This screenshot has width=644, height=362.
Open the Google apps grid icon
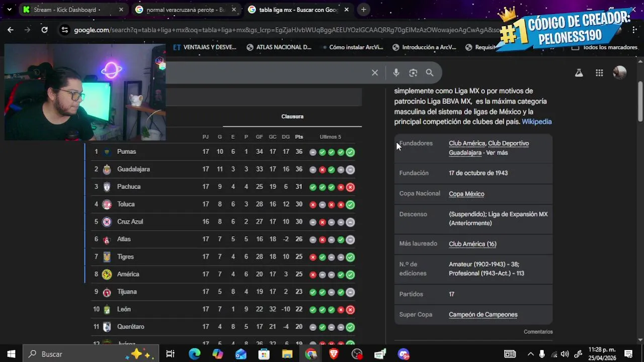(599, 73)
